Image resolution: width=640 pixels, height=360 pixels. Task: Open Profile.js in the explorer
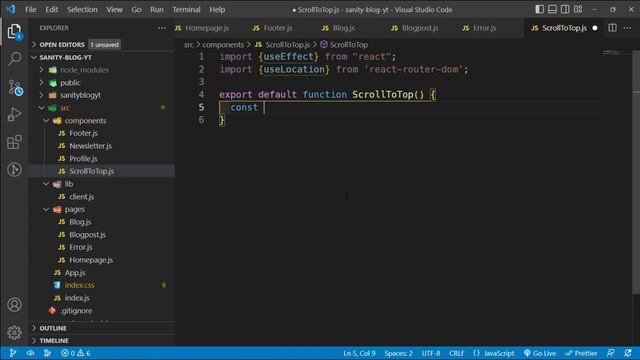click(102, 158)
